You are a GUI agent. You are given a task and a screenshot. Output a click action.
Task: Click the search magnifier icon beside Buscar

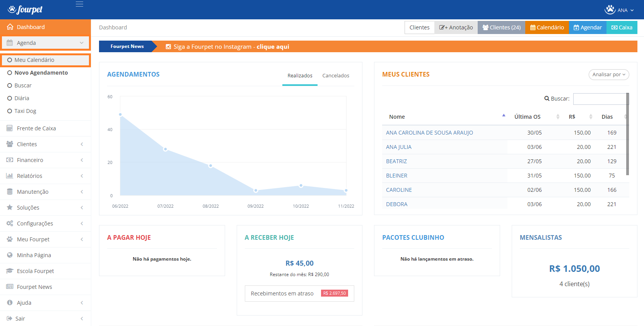point(547,99)
